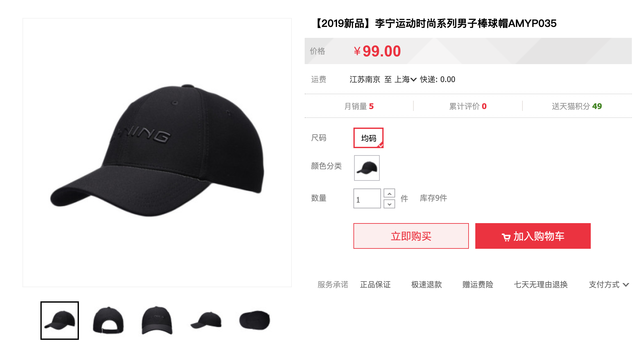The width and height of the screenshot is (644, 352).
Task: Click the 立即购买 buy now button
Action: pyautogui.click(x=411, y=236)
